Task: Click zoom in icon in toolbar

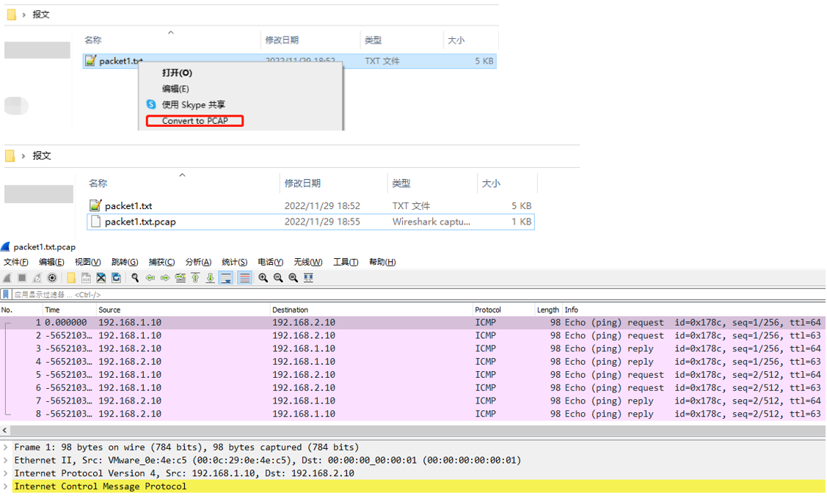Action: [x=263, y=278]
